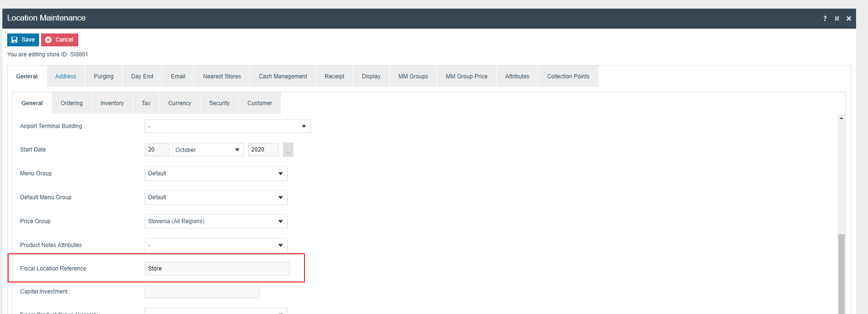Click the pause icon in title bar
The height and width of the screenshot is (314, 868).
837,19
